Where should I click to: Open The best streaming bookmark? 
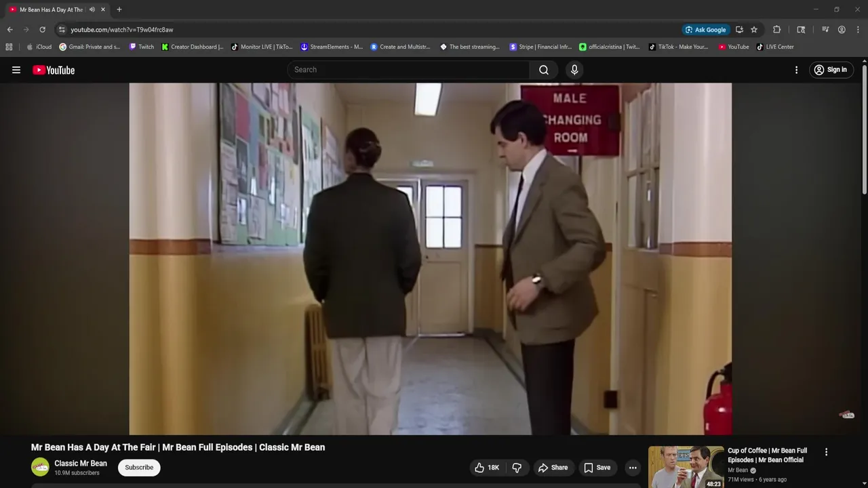[x=470, y=47]
